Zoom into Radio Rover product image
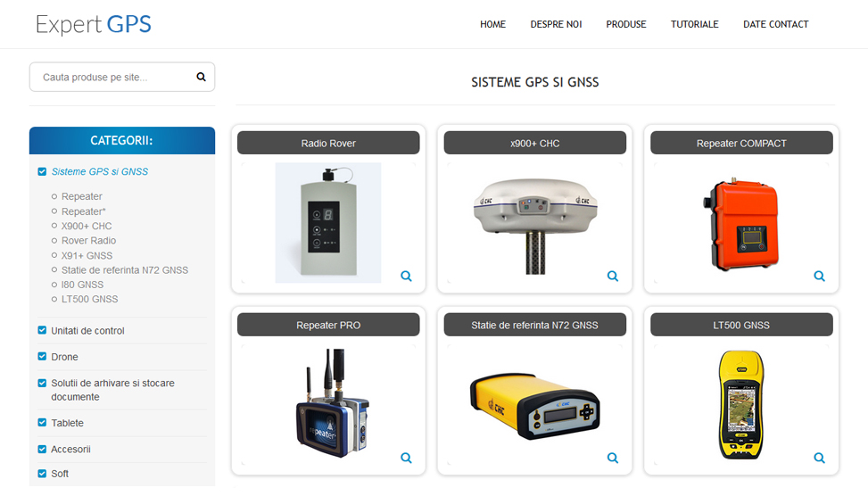The width and height of the screenshot is (868, 496). click(x=406, y=276)
